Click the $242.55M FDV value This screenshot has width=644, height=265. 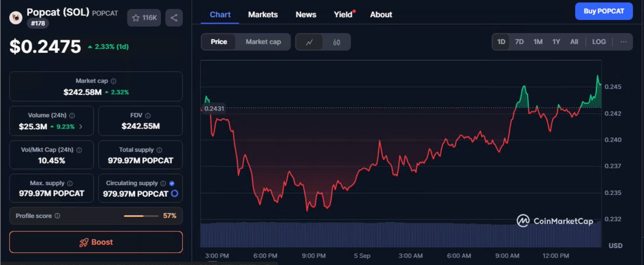coord(141,127)
